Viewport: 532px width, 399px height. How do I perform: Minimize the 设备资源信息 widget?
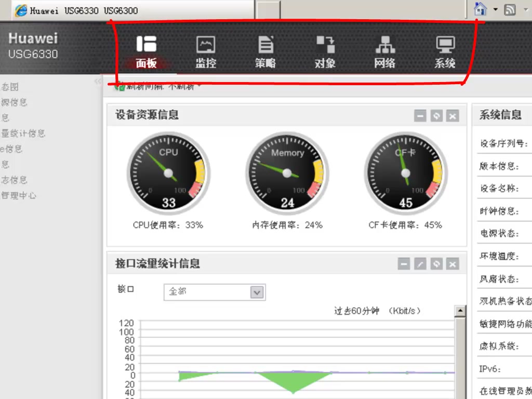[420, 116]
